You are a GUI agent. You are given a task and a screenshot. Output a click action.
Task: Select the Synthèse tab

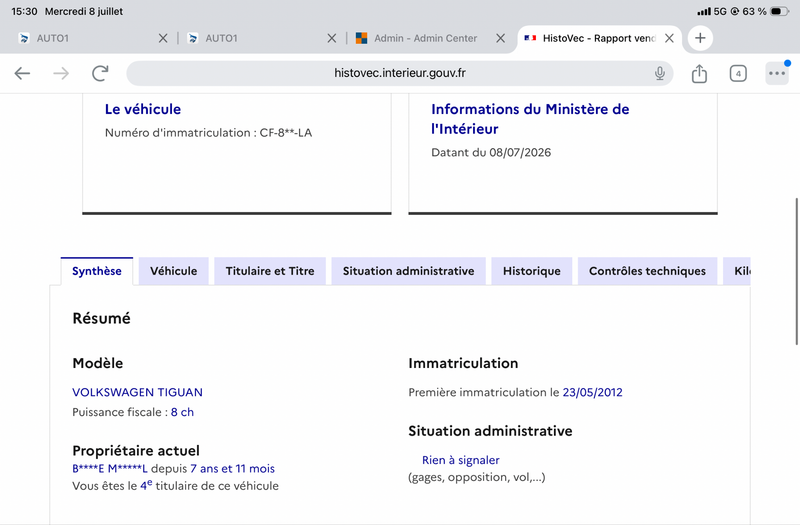click(x=96, y=271)
